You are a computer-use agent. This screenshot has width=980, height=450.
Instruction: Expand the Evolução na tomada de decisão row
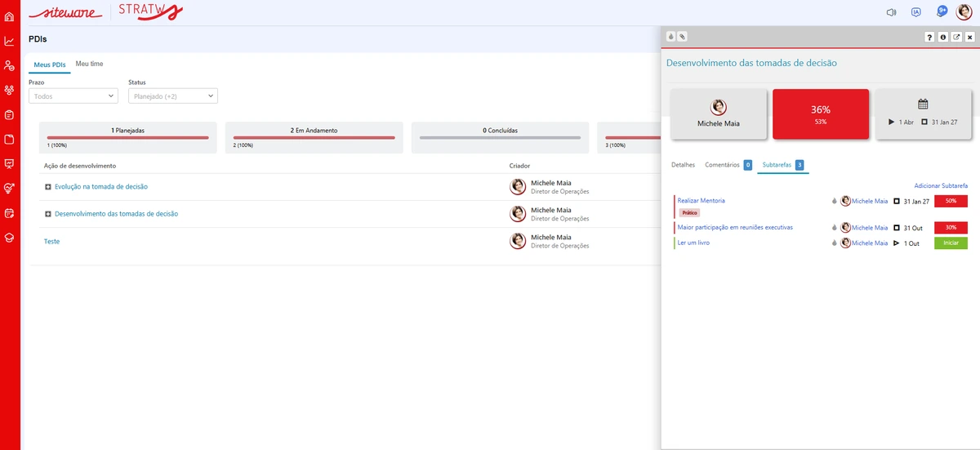[48, 187]
